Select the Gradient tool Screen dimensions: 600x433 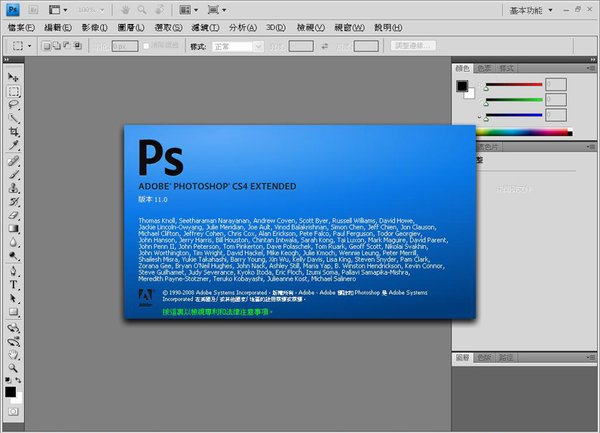tap(13, 229)
